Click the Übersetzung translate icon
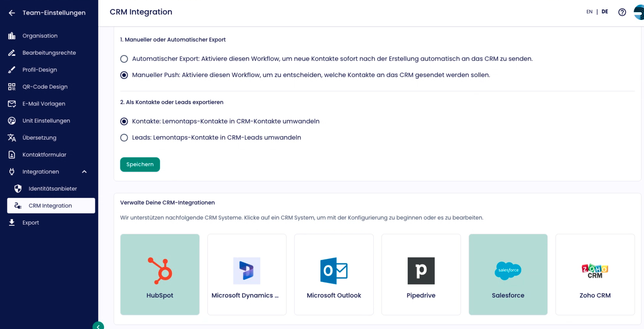 pos(12,138)
